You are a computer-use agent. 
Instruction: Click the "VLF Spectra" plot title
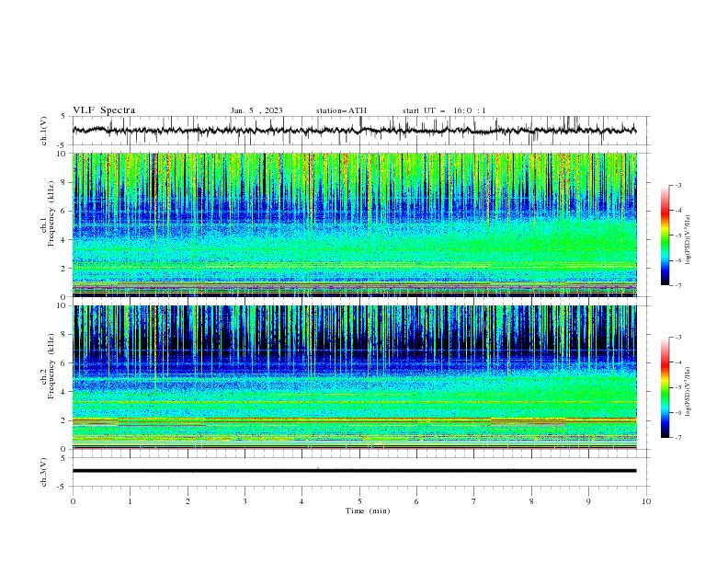(104, 110)
